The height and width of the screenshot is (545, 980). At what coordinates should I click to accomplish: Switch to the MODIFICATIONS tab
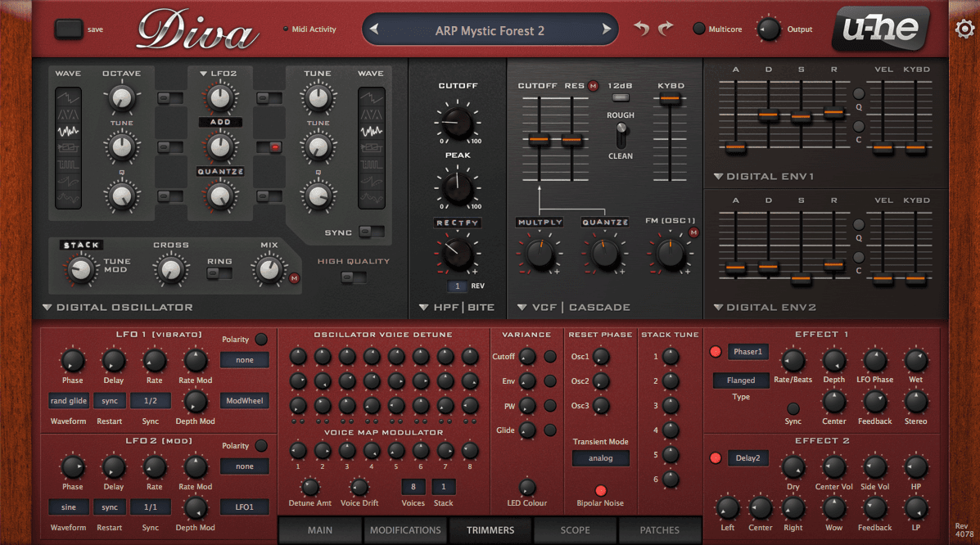point(405,530)
